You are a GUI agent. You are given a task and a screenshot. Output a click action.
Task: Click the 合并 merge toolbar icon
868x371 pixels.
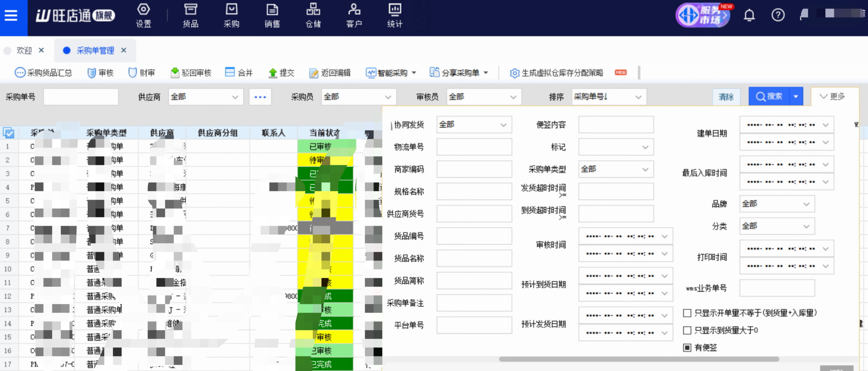point(230,73)
